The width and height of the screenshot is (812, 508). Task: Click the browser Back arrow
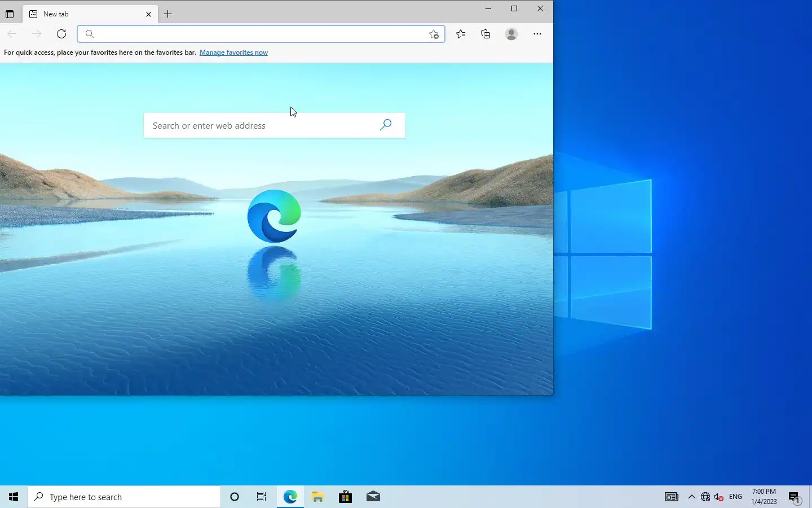pyautogui.click(x=12, y=34)
